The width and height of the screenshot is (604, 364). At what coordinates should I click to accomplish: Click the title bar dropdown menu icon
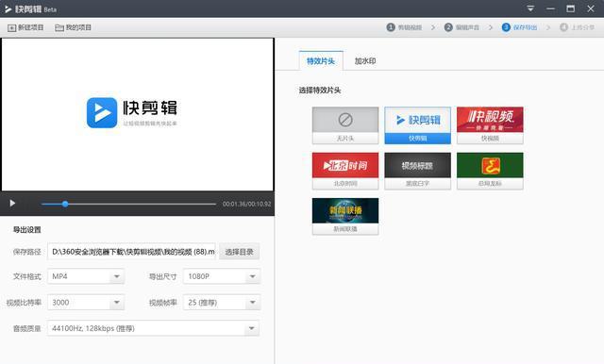click(530, 8)
